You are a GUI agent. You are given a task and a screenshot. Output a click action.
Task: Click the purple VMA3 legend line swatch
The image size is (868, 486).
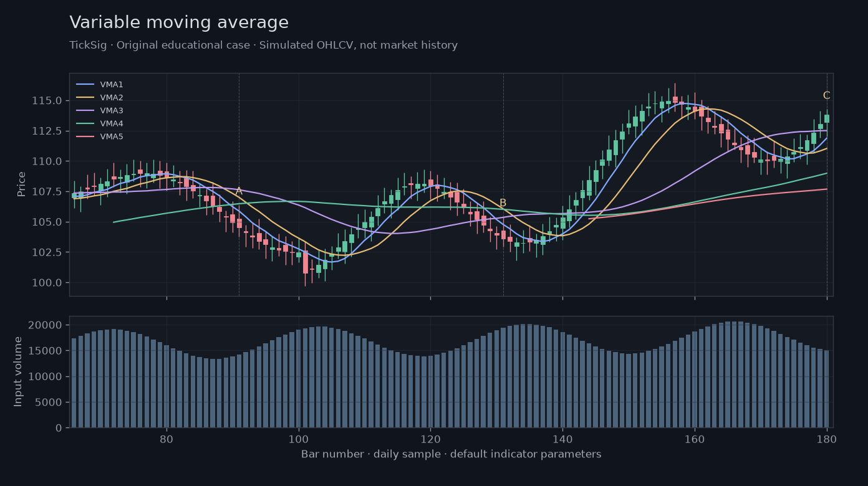85,111
